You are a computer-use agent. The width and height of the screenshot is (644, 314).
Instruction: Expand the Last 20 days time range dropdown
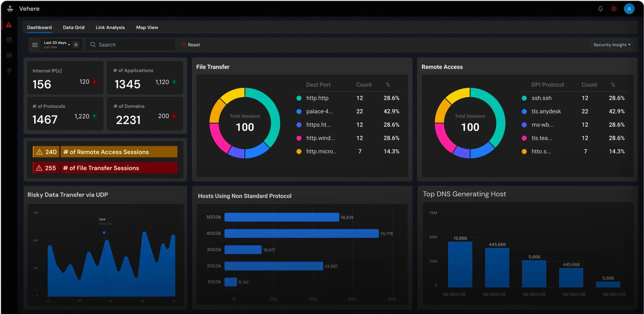pyautogui.click(x=57, y=45)
